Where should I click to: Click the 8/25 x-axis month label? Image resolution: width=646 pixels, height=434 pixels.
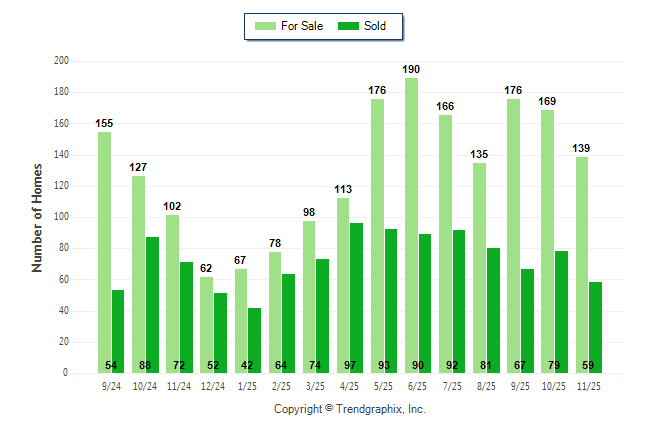click(486, 385)
